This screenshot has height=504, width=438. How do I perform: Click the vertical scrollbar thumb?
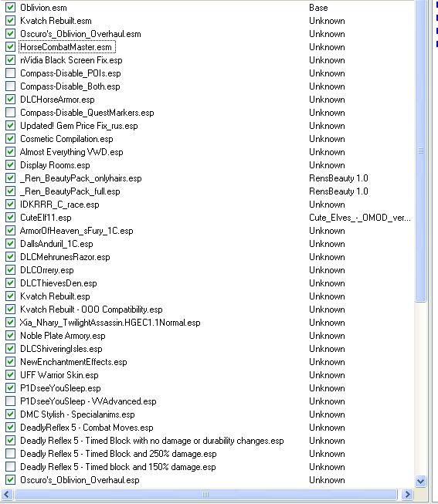pyautogui.click(x=421, y=151)
